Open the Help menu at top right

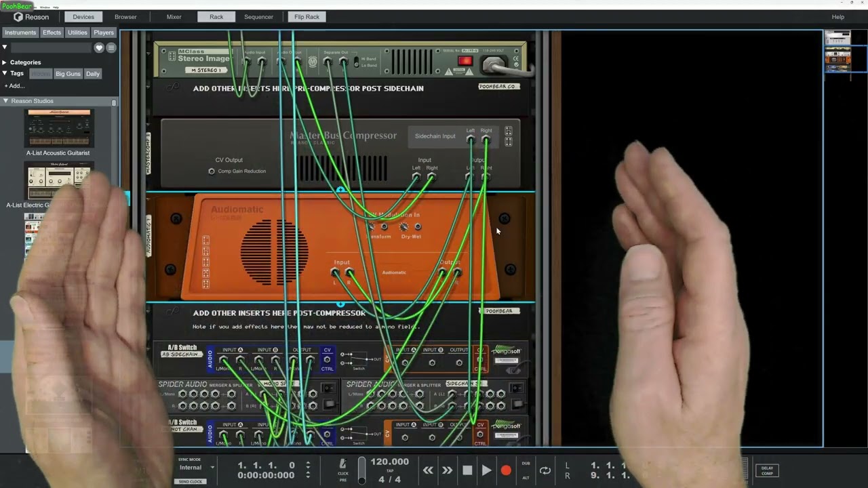click(x=838, y=17)
